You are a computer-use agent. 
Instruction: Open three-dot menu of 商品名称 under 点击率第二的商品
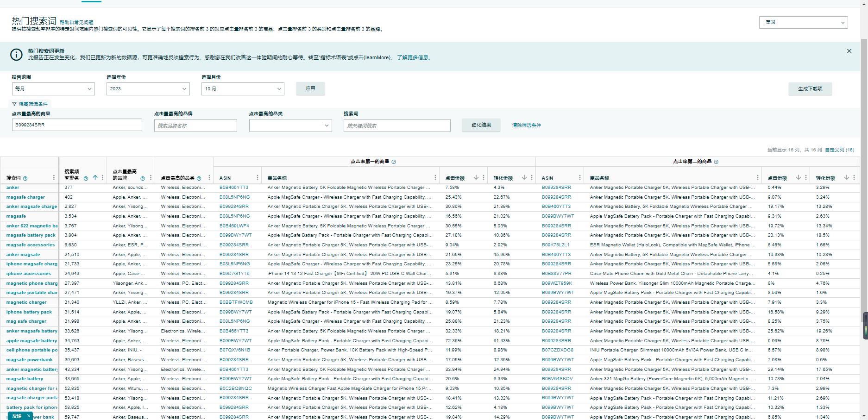click(x=757, y=178)
